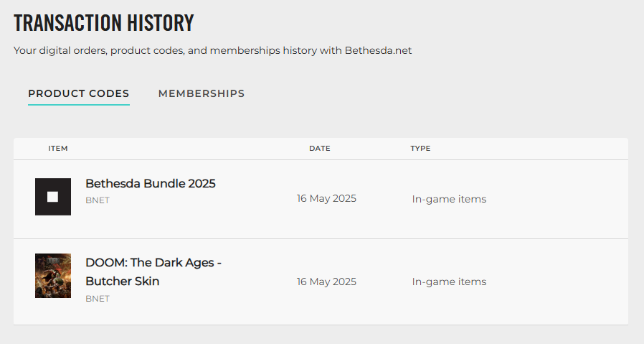Sort by the DATE column header
Image resolution: width=644 pixels, height=344 pixels.
click(x=320, y=149)
